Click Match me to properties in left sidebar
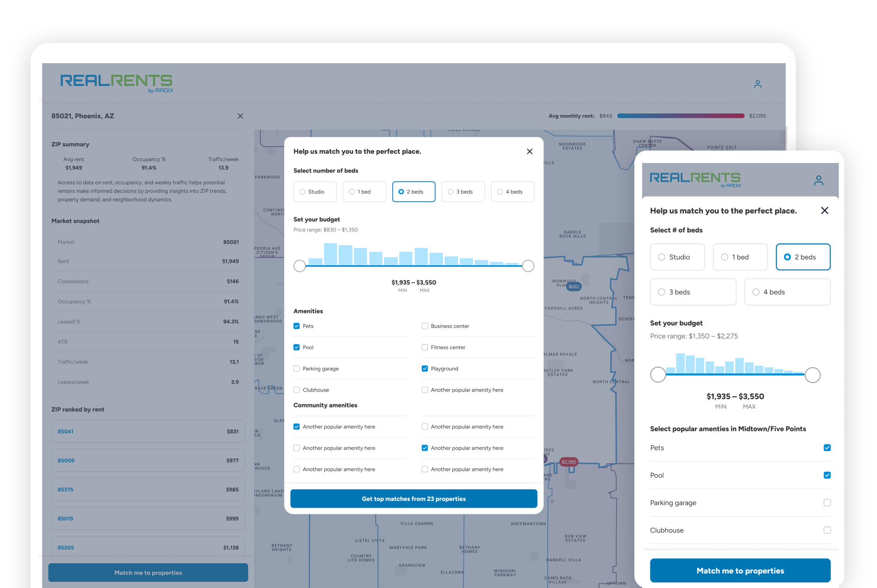 pyautogui.click(x=148, y=572)
